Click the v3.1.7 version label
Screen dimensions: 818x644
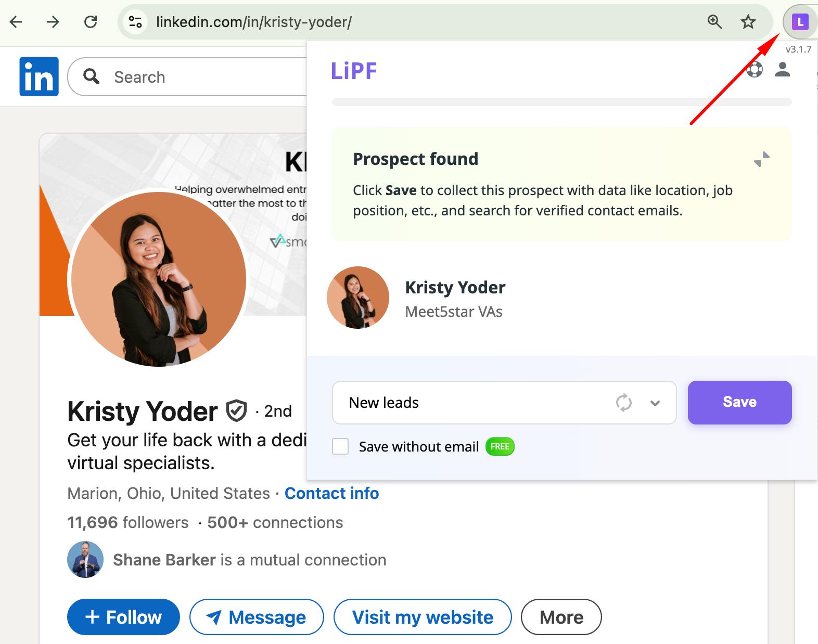point(798,49)
